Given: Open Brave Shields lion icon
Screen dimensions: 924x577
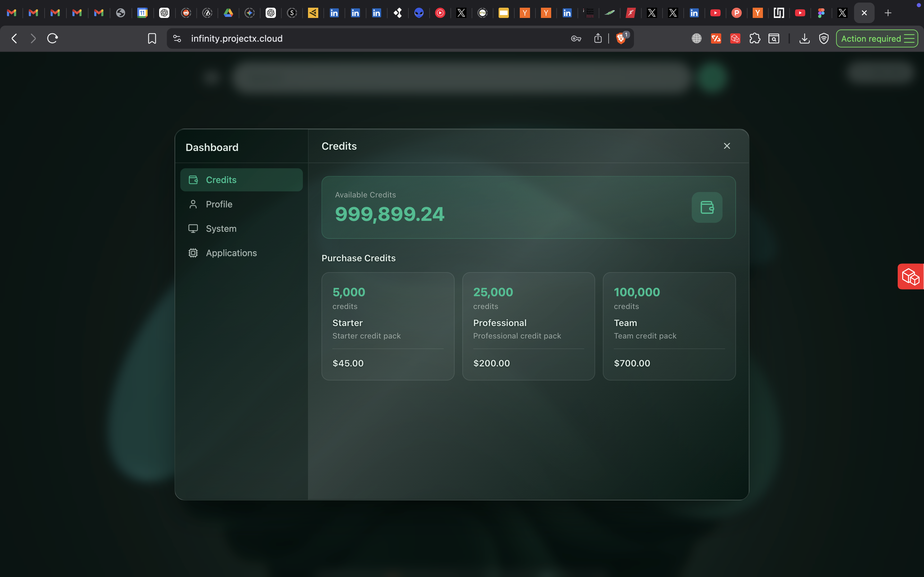Looking at the screenshot, I should coord(621,38).
